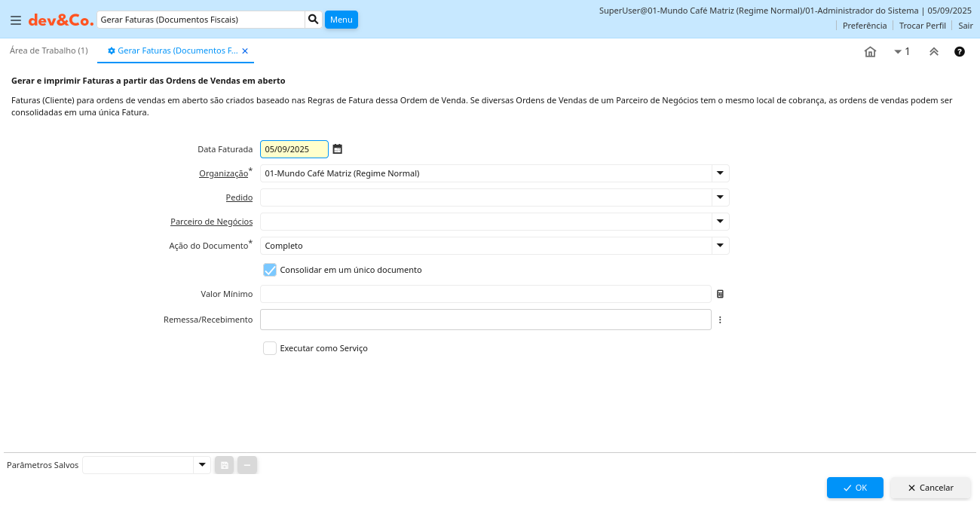Image resolution: width=980 pixels, height=508 pixels.
Task: Close the Gerar Faturas tab
Action: pos(245,51)
